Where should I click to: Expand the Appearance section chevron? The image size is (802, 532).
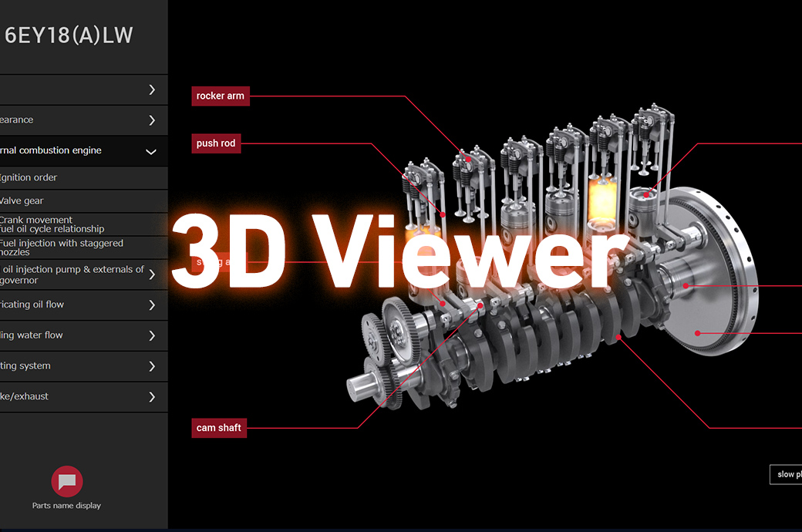[x=152, y=120]
